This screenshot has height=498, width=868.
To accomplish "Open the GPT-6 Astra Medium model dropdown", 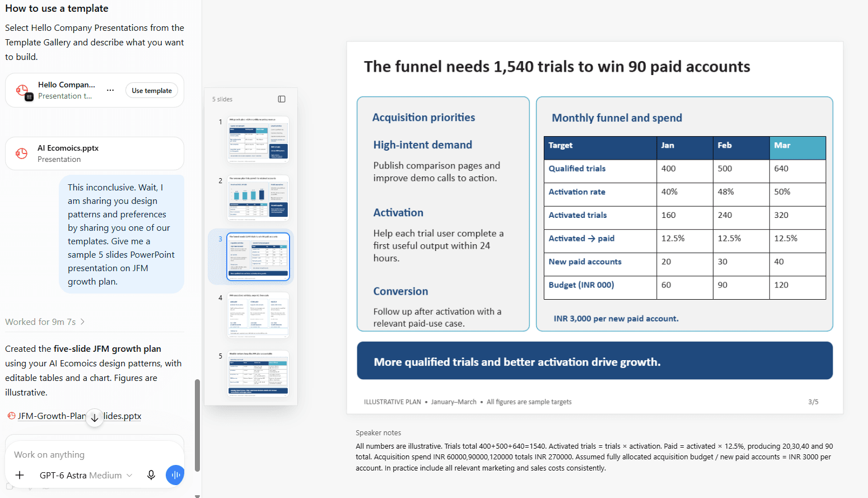I will tap(86, 475).
